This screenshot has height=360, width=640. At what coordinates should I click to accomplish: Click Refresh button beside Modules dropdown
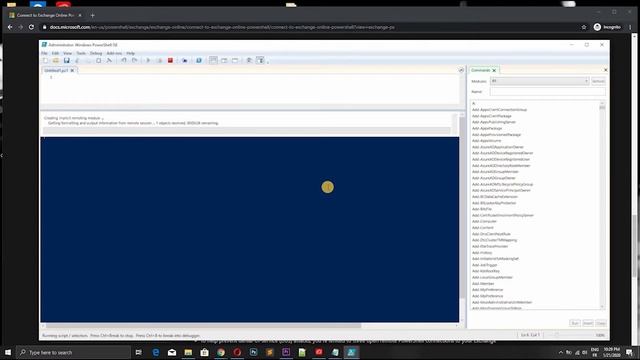pos(598,81)
